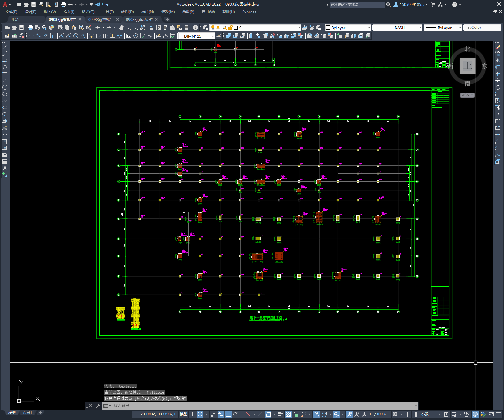Add a new drawing tab with plus button
The height and width of the screenshot is (420, 504).
click(x=167, y=19)
